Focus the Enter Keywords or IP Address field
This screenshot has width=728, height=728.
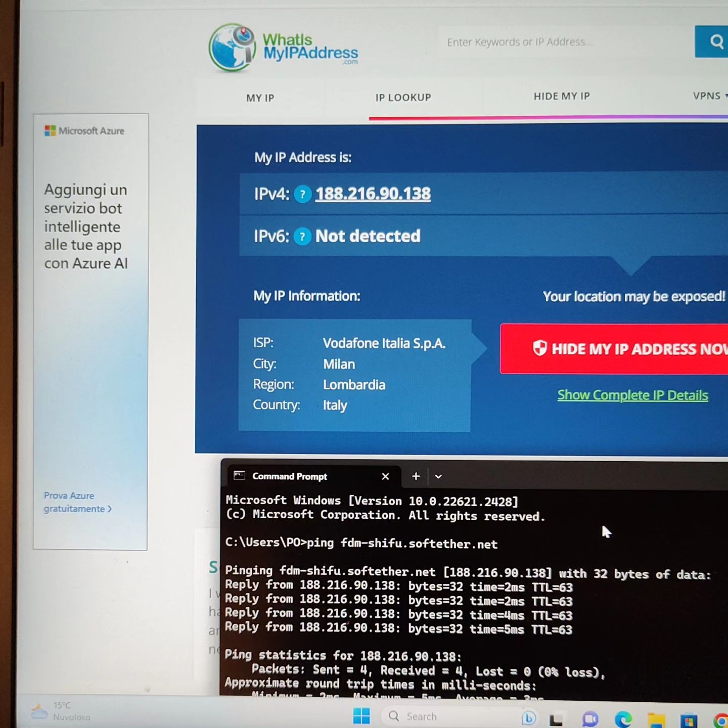point(566,42)
